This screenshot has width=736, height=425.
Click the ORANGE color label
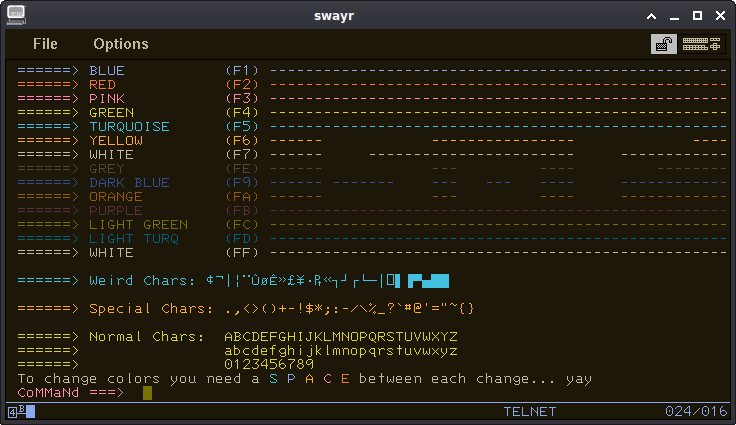(116, 197)
